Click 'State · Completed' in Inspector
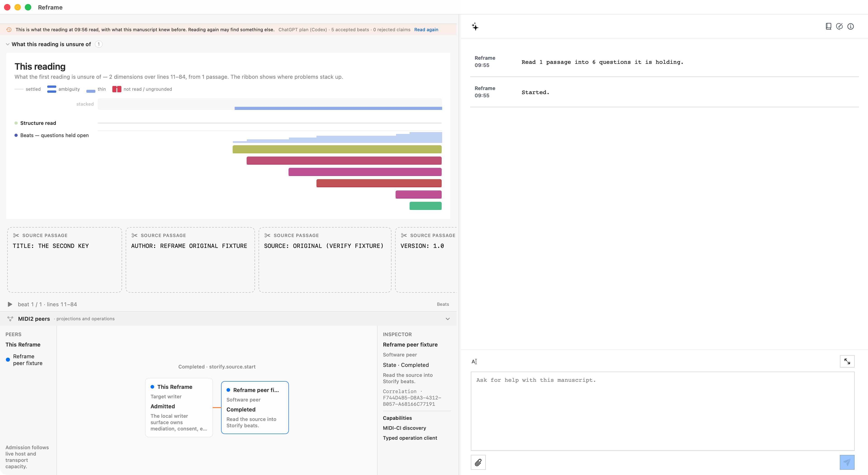868x475 pixels. click(x=406, y=365)
